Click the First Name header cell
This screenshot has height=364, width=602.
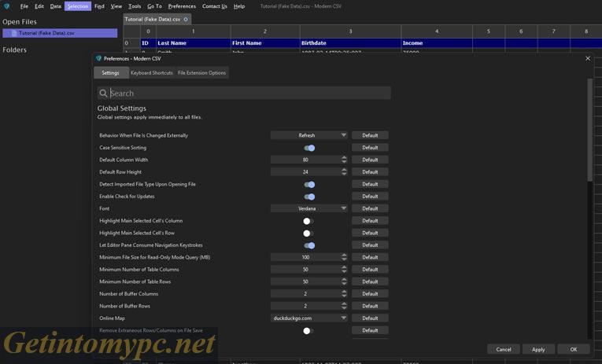(x=265, y=43)
